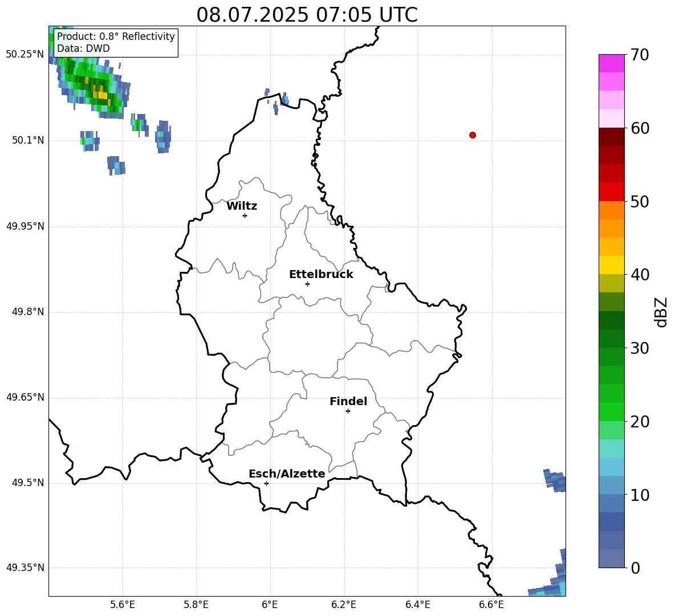Viewport: 675px width, 616px height.
Task: Click the dark maroon colorbar swatch below 60
Action: tap(611, 137)
